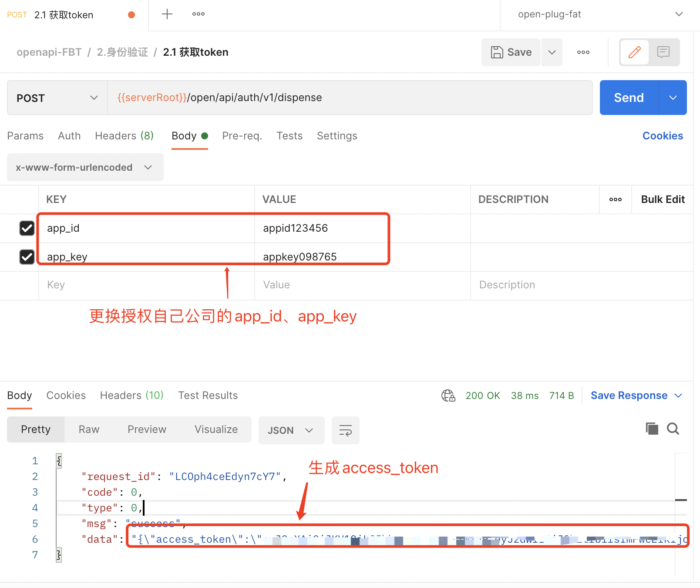Enable the Bulk Edit mode for parameters
This screenshot has width=700, height=588.
(662, 199)
